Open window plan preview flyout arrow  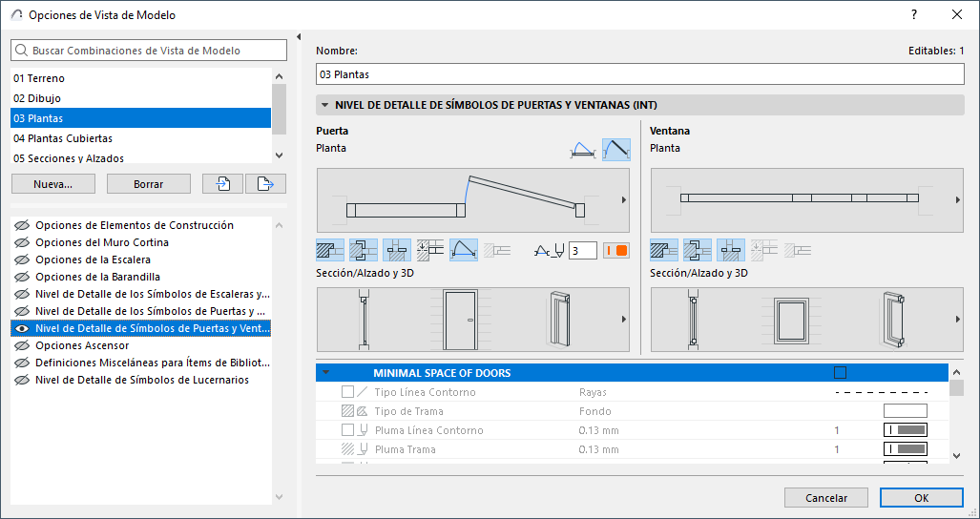tap(958, 200)
